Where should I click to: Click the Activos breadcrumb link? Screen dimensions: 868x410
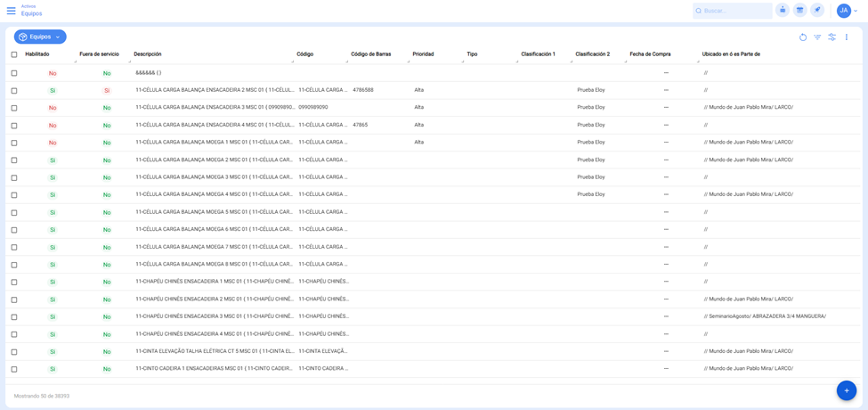[x=28, y=6]
